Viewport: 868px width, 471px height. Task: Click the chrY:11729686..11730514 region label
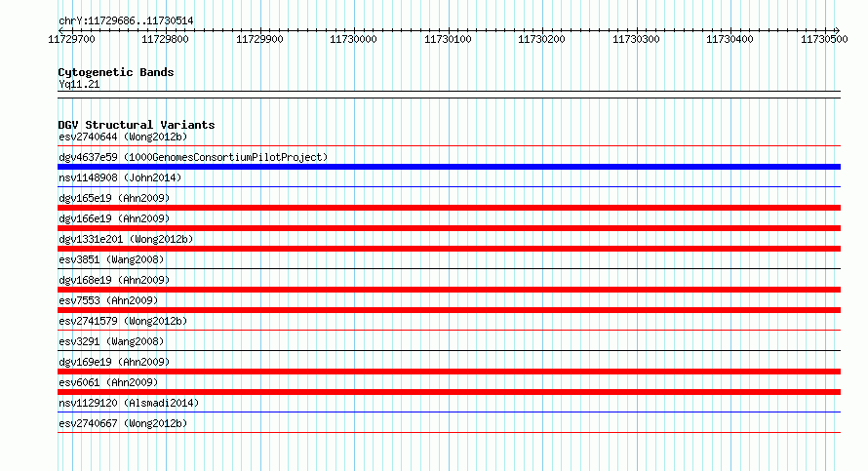[126, 21]
